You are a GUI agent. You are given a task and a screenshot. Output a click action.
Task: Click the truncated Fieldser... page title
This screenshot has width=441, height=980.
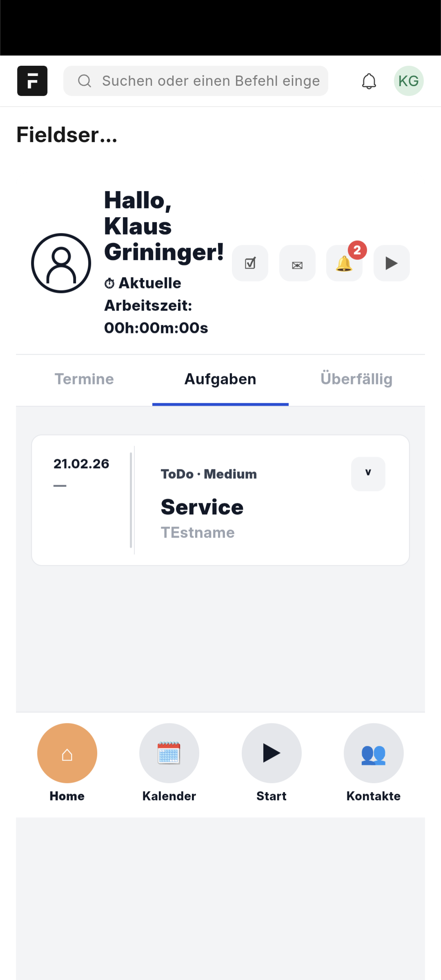pos(67,135)
